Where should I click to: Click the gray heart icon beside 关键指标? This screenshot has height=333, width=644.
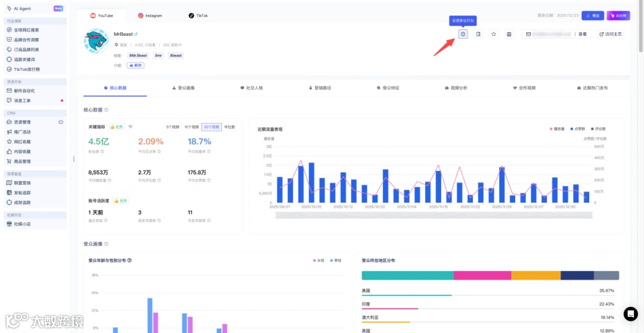click(131, 127)
